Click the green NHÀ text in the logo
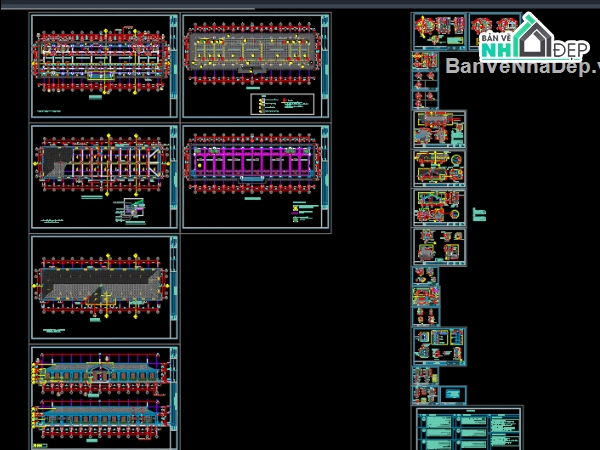 pos(497,49)
